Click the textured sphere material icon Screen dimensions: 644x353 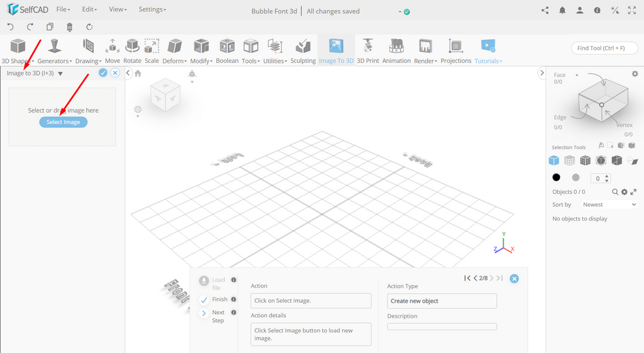pyautogui.click(x=576, y=177)
